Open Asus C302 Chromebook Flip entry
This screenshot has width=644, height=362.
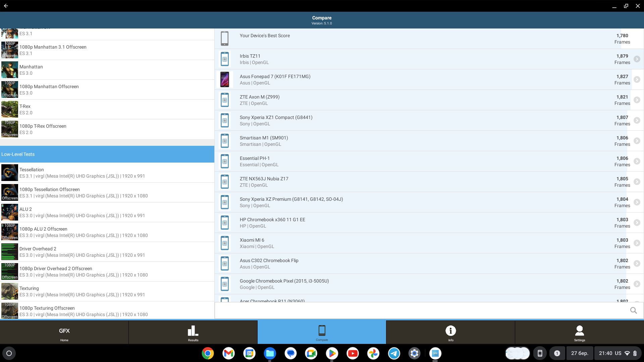click(x=429, y=263)
